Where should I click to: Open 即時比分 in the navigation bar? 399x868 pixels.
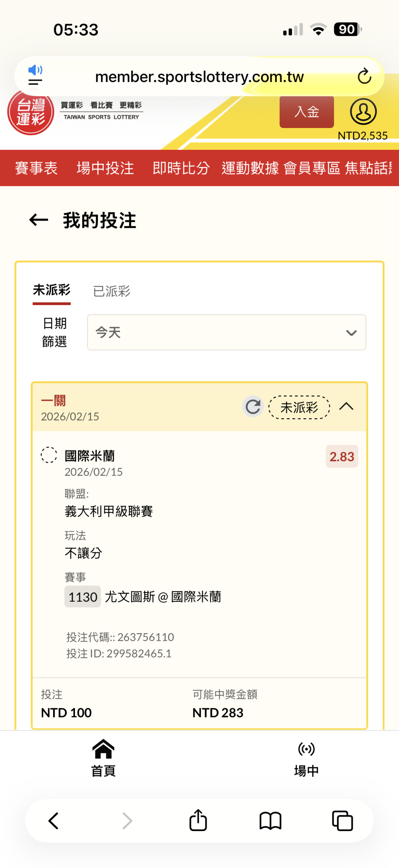(x=181, y=168)
